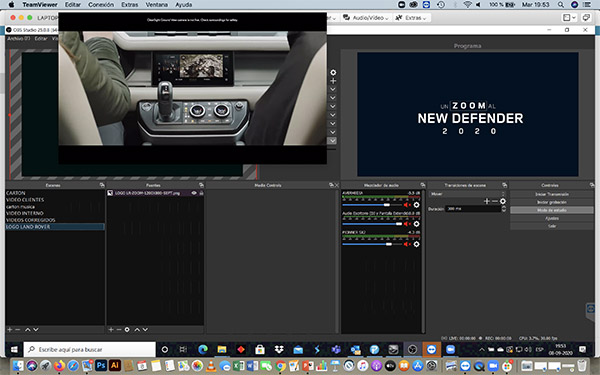This screenshot has height=375, width=600.
Task: Move the selected source up
Action: pos(137,329)
